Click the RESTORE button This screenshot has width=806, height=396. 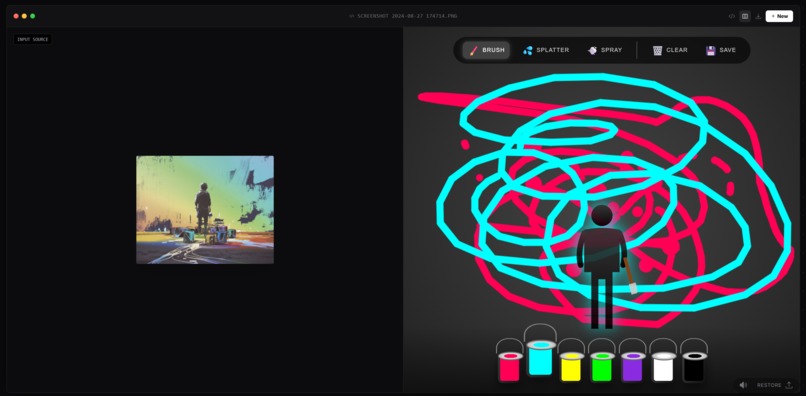click(x=768, y=385)
